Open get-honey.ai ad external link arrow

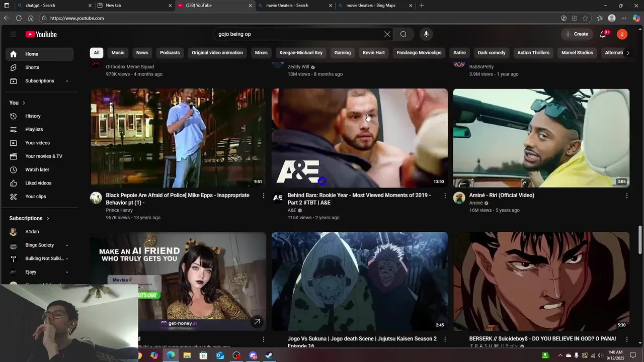point(257,322)
